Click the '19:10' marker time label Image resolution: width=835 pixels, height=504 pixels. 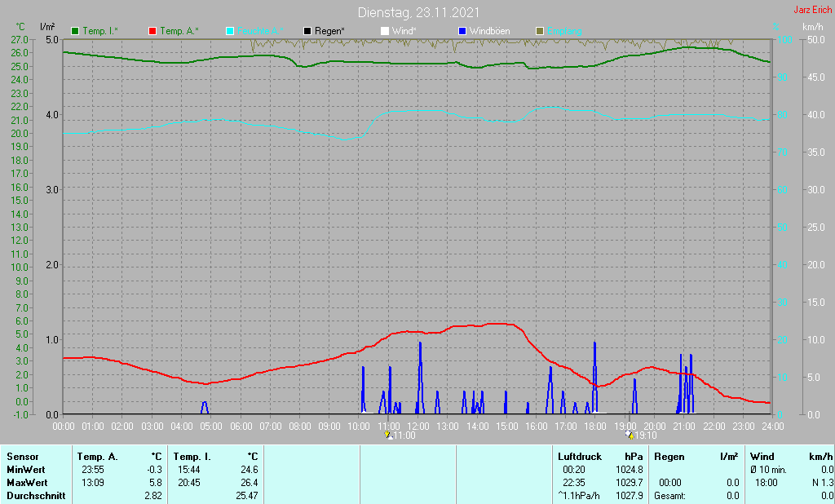coord(646,435)
